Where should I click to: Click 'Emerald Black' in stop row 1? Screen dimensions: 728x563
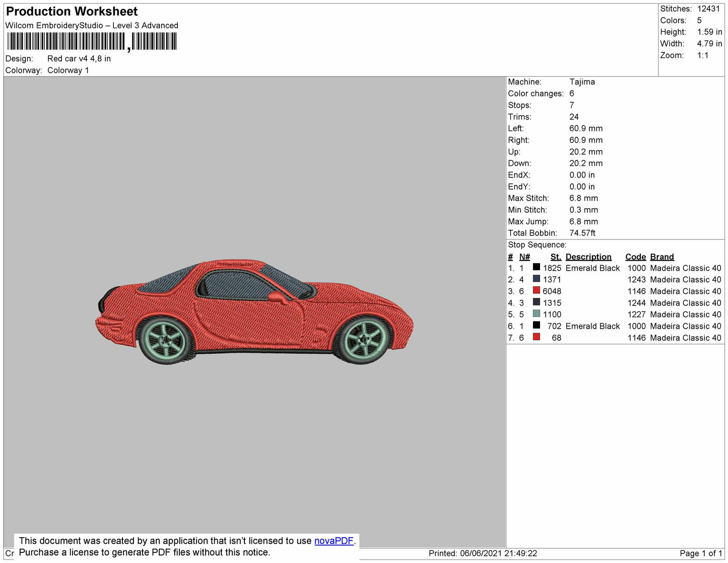(x=592, y=268)
